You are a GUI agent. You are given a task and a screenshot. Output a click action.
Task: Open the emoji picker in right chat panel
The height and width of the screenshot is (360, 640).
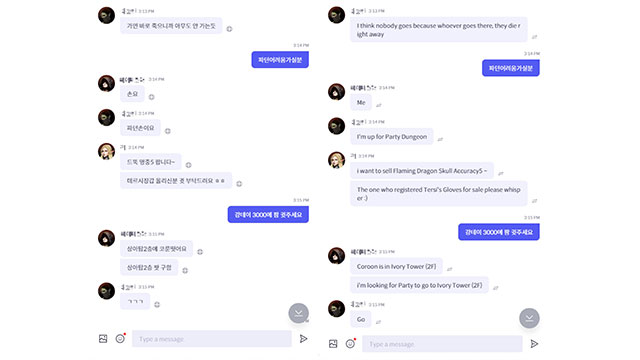click(x=351, y=343)
